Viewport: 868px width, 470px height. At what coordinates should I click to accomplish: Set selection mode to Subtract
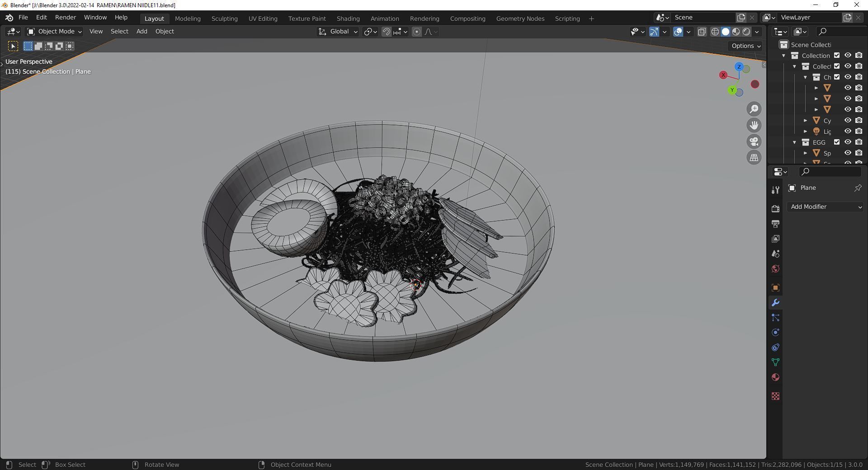(49, 46)
